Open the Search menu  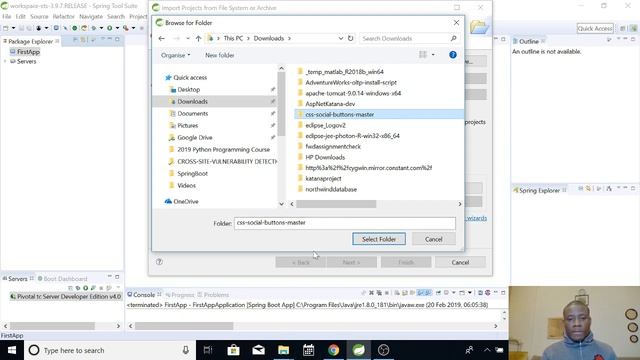(x=116, y=16)
